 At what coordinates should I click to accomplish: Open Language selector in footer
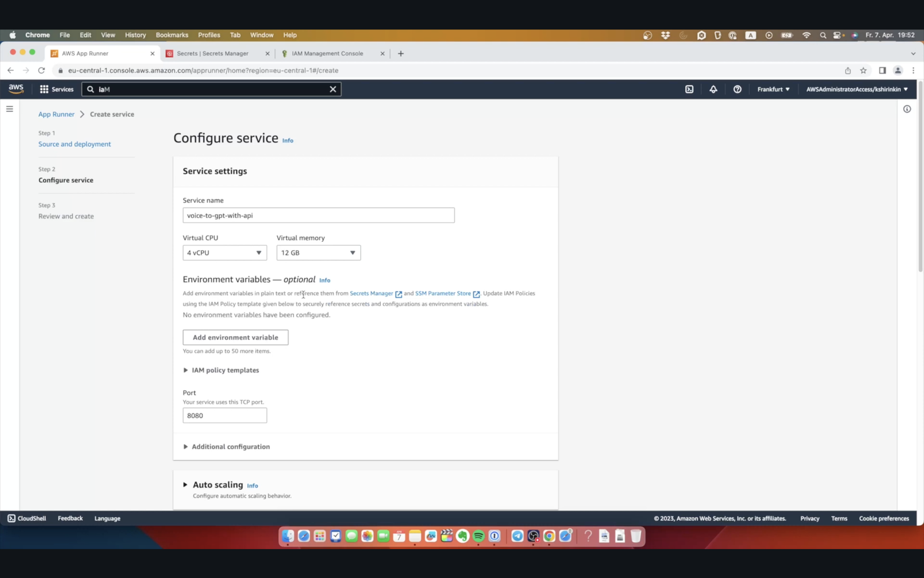pos(107,518)
